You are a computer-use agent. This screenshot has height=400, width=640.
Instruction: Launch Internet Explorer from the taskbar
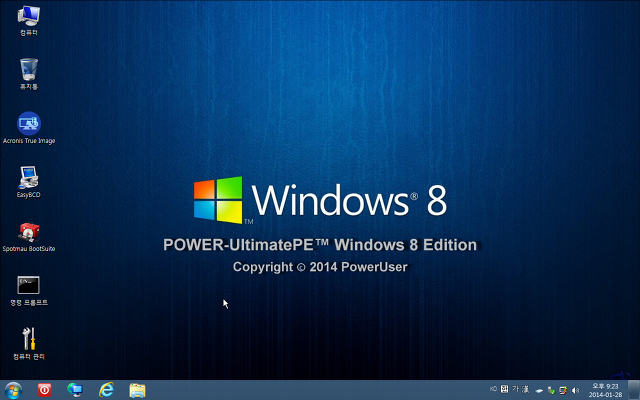106,390
